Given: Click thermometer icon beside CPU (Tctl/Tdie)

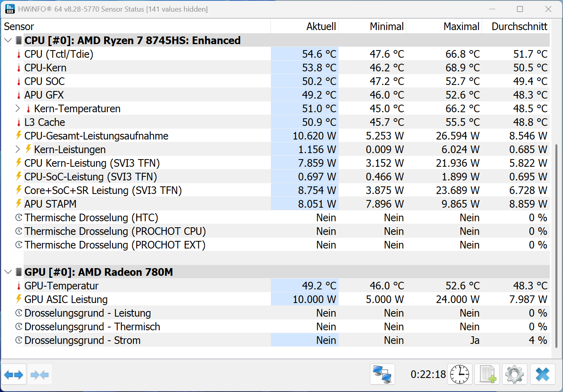Looking at the screenshot, I should [x=19, y=54].
